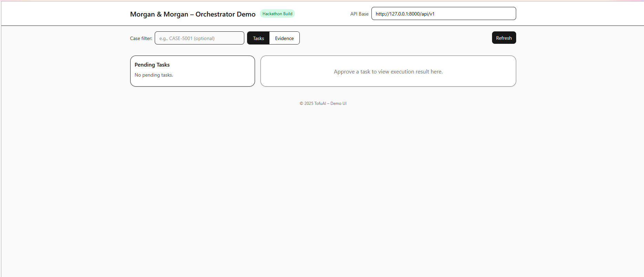The image size is (644, 277).
Task: Click the Pending Tasks heading
Action: 152,65
